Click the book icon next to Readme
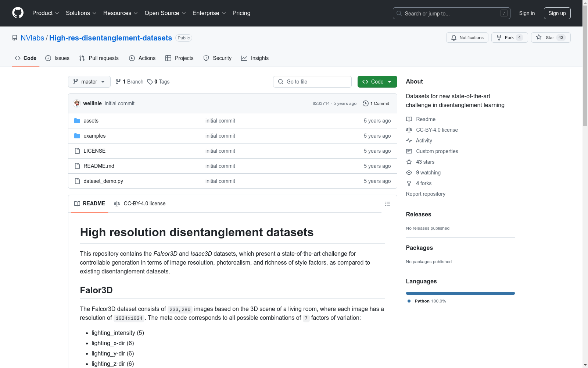The width and height of the screenshot is (588, 368). [409, 119]
